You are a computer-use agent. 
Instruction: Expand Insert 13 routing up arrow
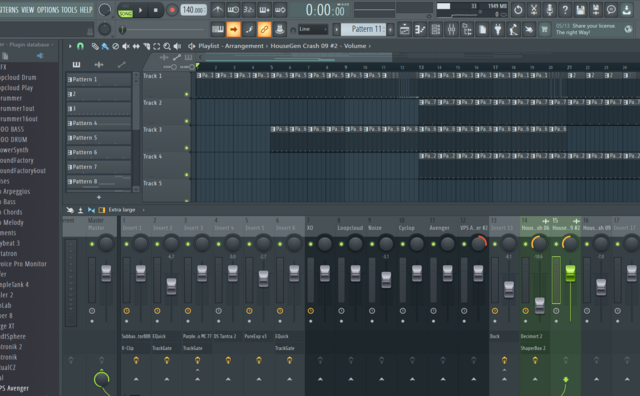tap(504, 379)
